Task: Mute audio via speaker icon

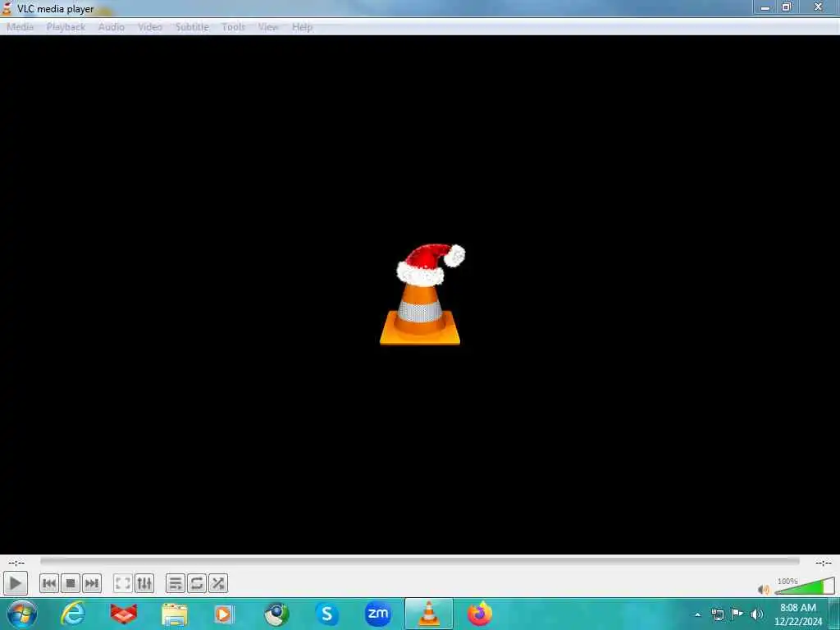Action: (x=764, y=590)
